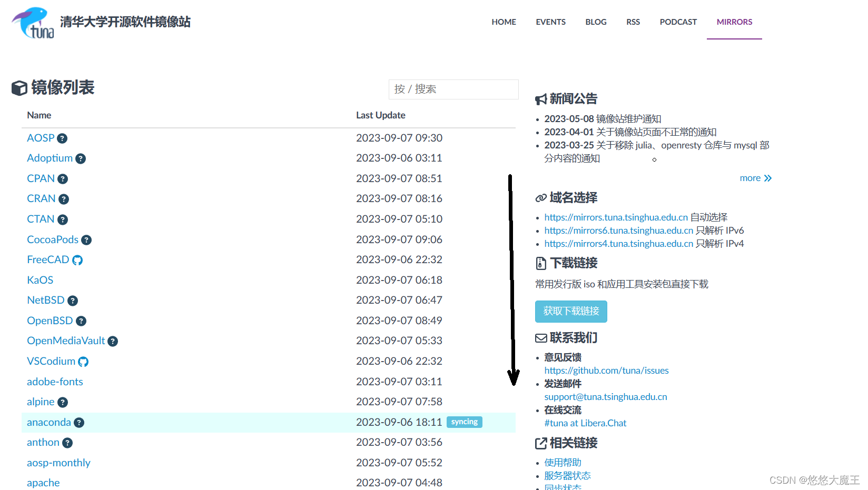Viewport: 868px width, 490px height.
Task: Open 2023-04-01 news announcement
Action: click(630, 132)
